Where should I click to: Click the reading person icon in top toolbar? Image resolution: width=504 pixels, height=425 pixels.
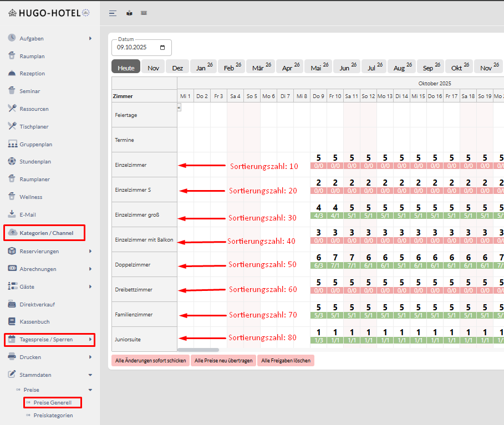pos(129,13)
